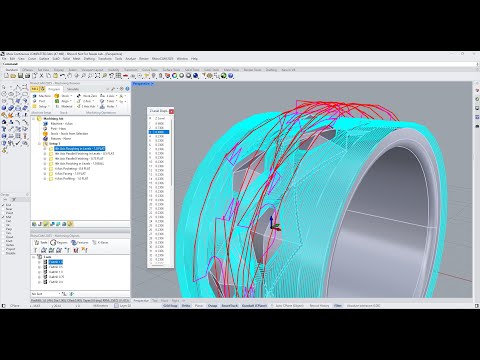Click the RhinoCAM browser help icon
Screen dimensions: 480x360
[x=127, y=89]
